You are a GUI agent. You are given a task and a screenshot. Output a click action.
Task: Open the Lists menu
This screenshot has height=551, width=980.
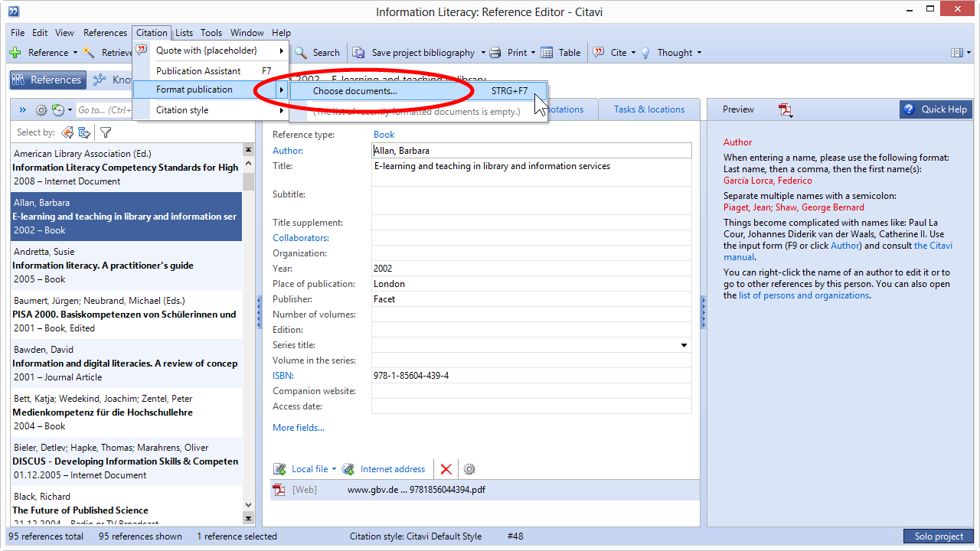pyautogui.click(x=184, y=33)
